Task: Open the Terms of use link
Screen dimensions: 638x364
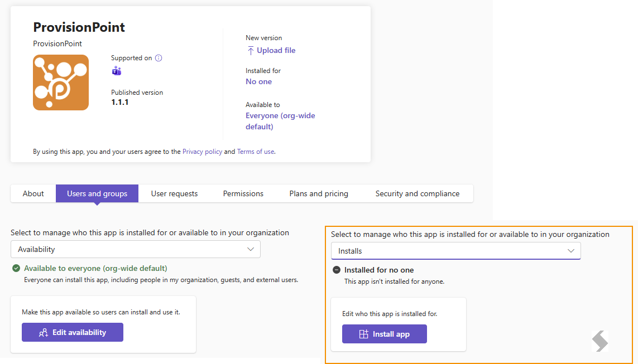Action: [256, 152]
